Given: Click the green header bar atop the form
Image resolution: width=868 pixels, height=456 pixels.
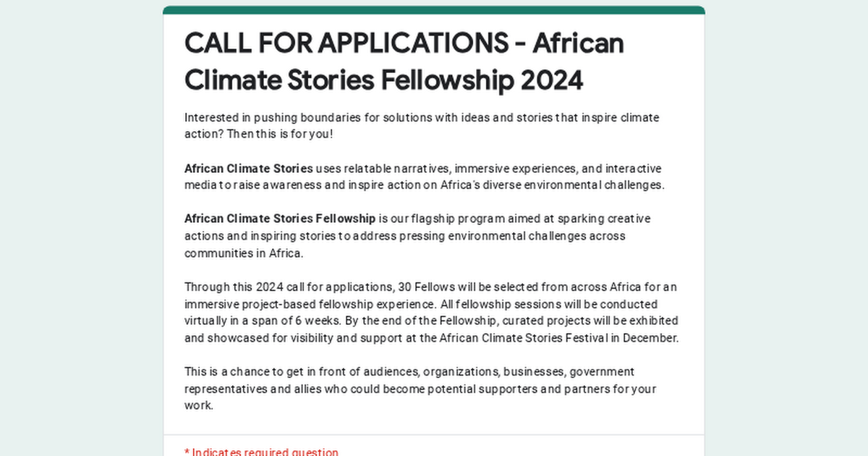Looking at the screenshot, I should [x=434, y=9].
